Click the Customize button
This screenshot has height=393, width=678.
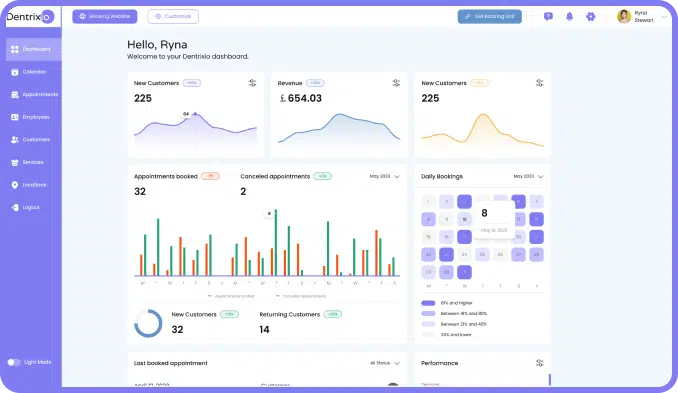tap(173, 16)
